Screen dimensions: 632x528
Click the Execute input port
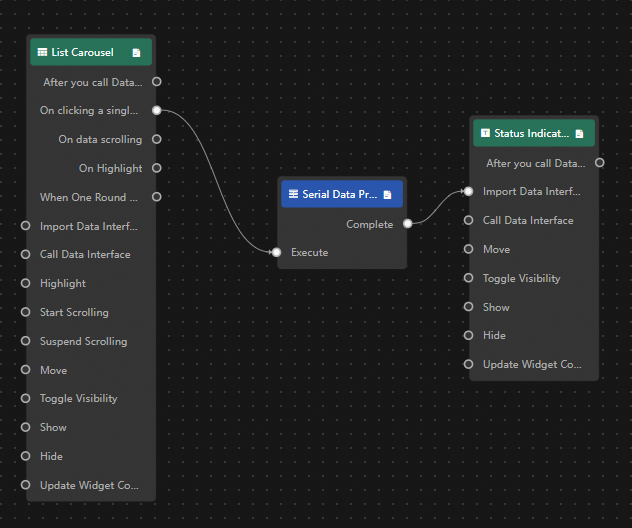(x=277, y=253)
